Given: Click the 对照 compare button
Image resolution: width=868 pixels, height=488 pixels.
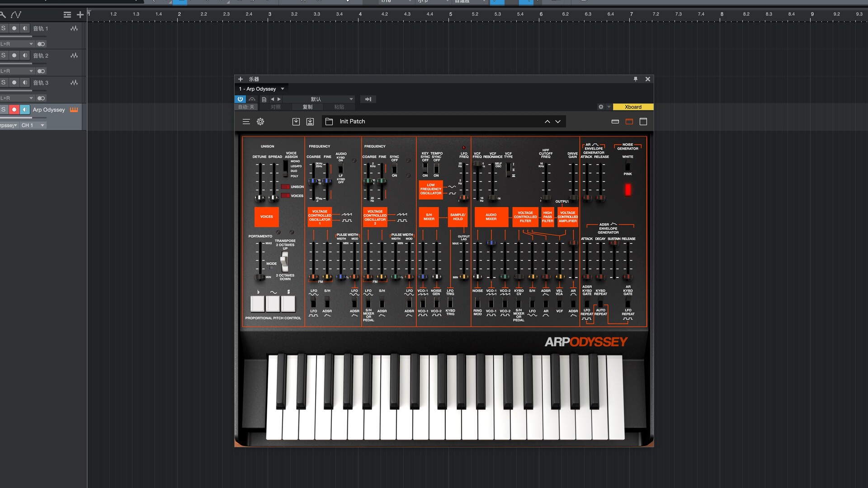Looking at the screenshot, I should [x=275, y=107].
